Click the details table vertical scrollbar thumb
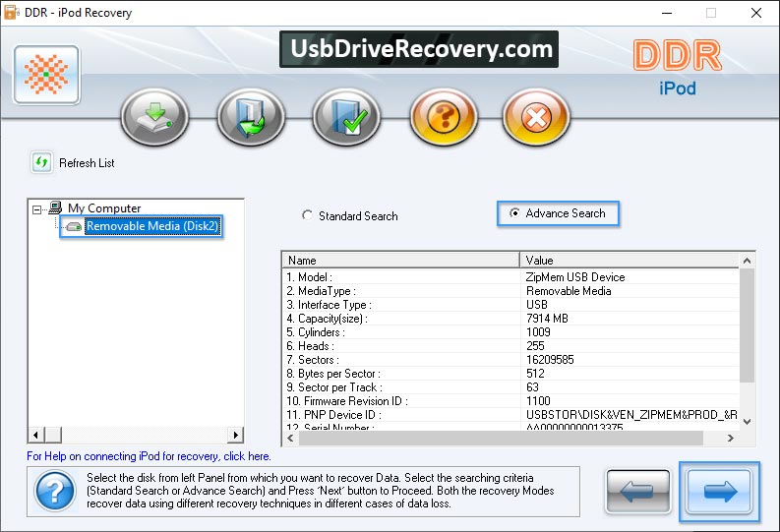The width and height of the screenshot is (780, 532). point(747,325)
